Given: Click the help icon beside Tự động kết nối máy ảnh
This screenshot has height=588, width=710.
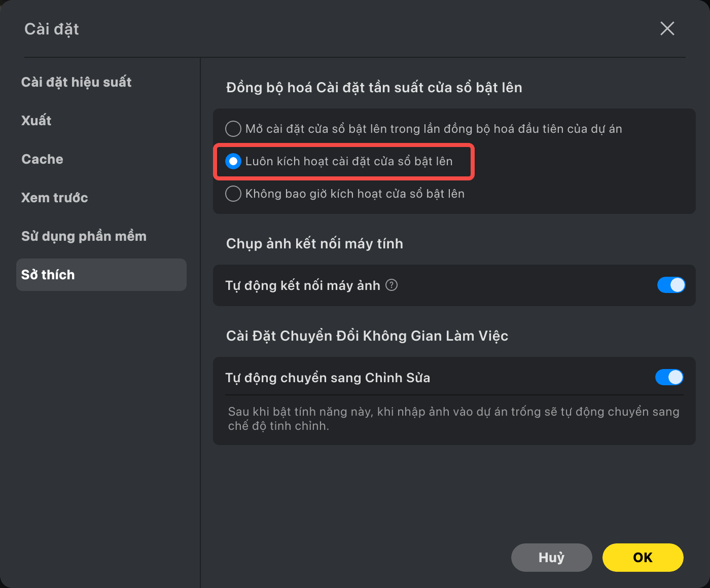Looking at the screenshot, I should pos(392,285).
